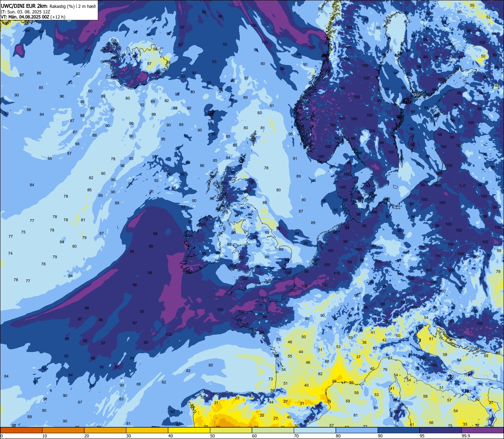This screenshot has width=504, height=439.
Task: Click the 10–20% orange legend swatch
Action: point(63,430)
